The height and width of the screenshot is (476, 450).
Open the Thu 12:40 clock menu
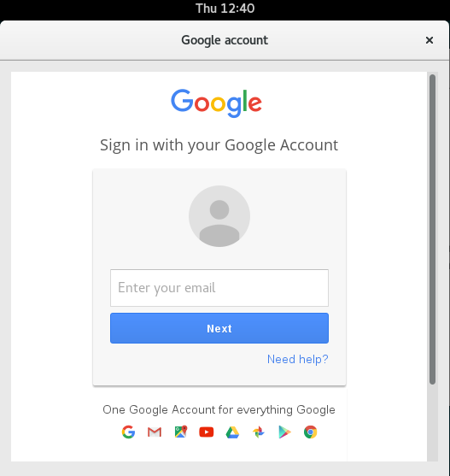click(x=225, y=9)
